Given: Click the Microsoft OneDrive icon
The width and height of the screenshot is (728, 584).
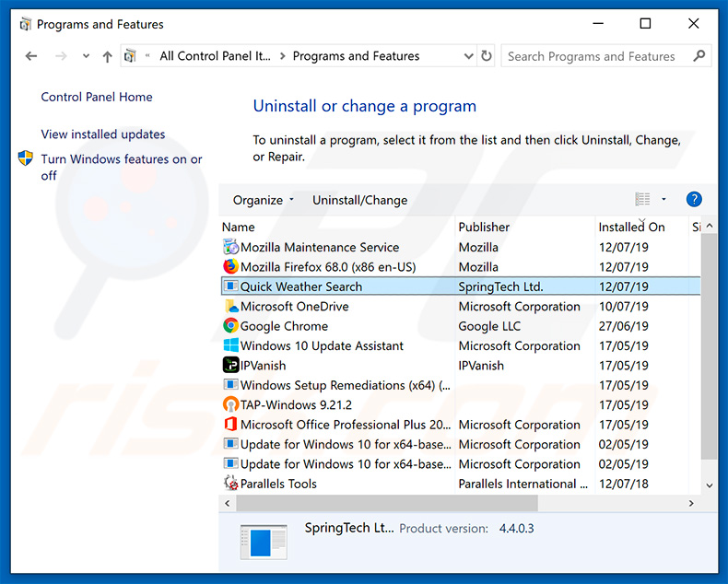Looking at the screenshot, I should [x=230, y=306].
